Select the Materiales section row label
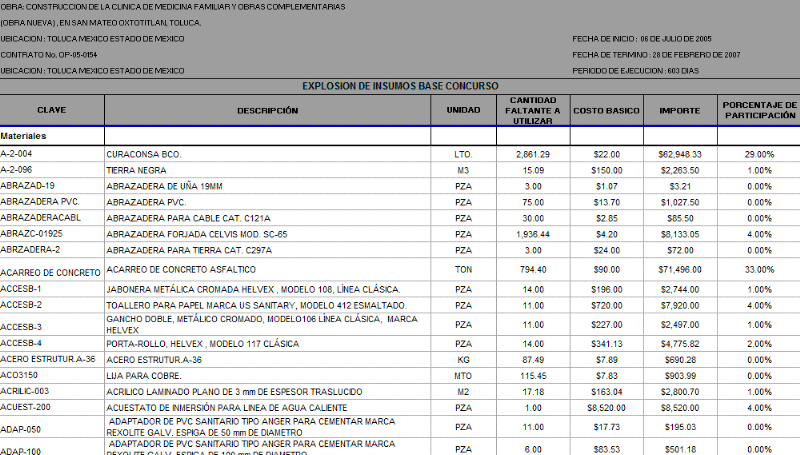Screen dimensions: 800x455 pyautogui.click(x=23, y=135)
